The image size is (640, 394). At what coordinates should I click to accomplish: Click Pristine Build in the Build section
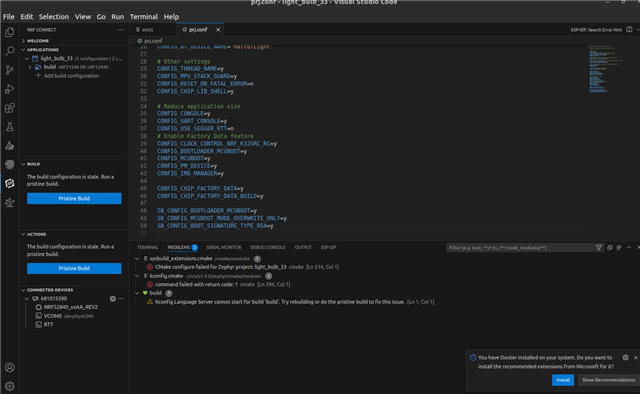point(74,198)
